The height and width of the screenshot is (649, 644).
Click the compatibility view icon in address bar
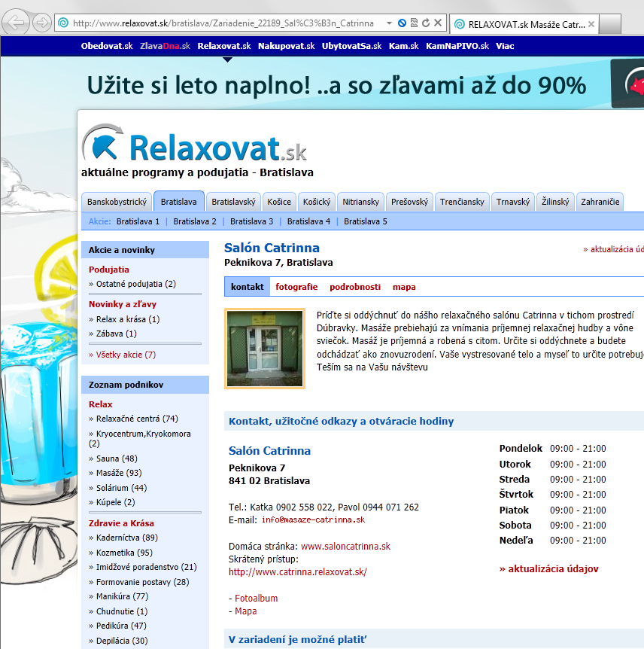(414, 23)
